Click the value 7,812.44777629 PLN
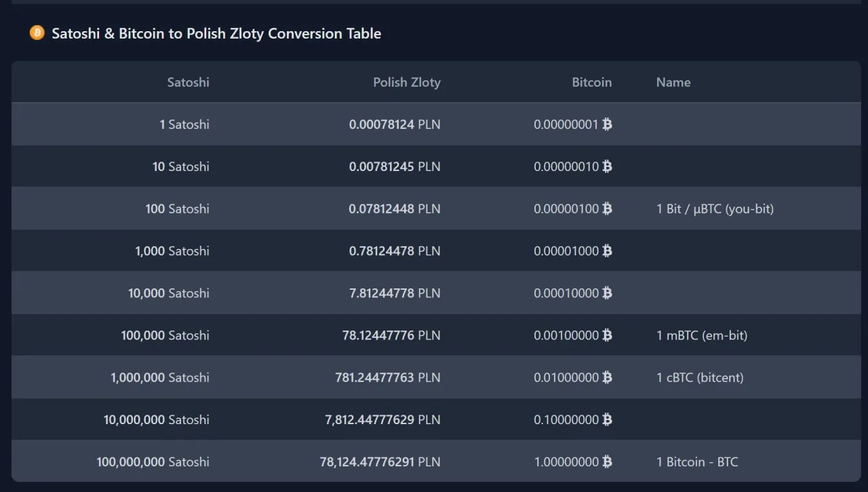 (382, 419)
